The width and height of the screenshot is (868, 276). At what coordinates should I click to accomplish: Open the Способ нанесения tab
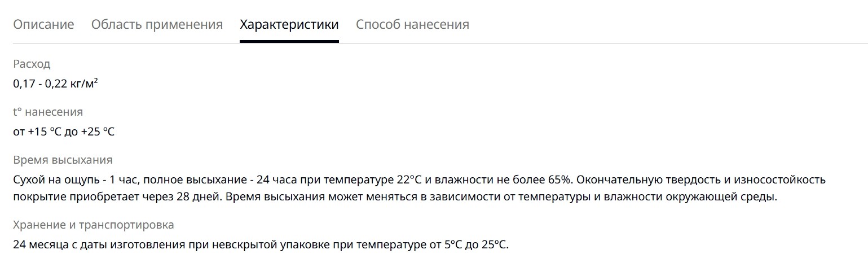(x=412, y=24)
